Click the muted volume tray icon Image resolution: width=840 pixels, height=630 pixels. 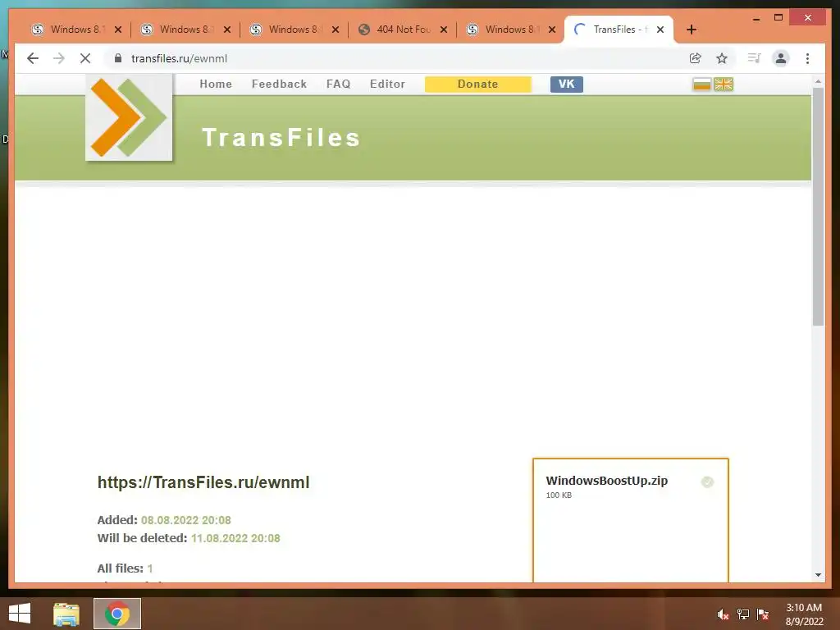[x=724, y=614]
